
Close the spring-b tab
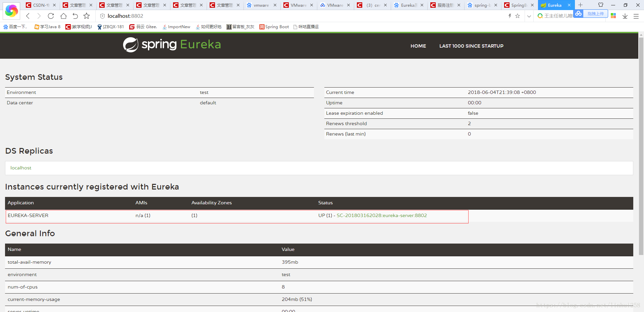(x=496, y=5)
